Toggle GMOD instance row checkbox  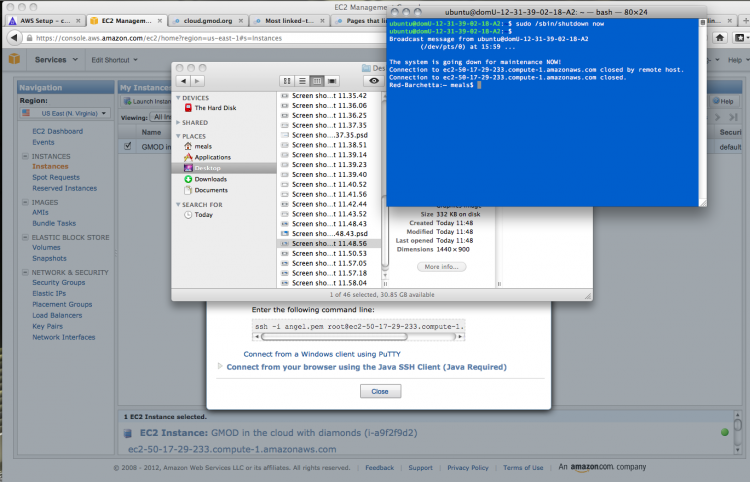tap(127, 146)
